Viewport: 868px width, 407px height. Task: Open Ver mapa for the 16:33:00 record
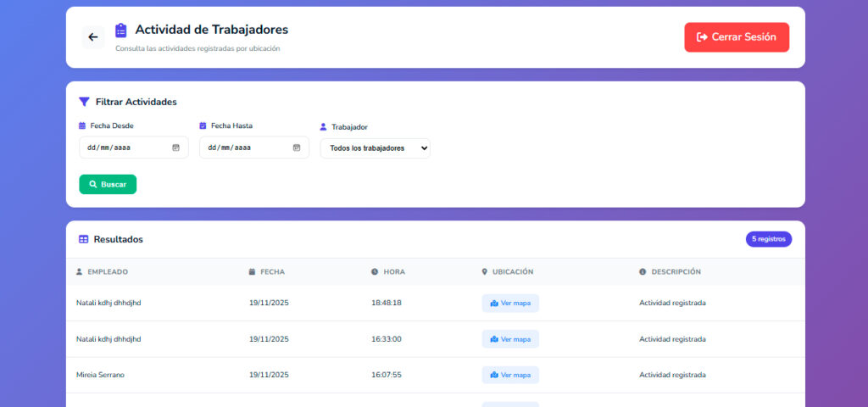click(x=510, y=339)
